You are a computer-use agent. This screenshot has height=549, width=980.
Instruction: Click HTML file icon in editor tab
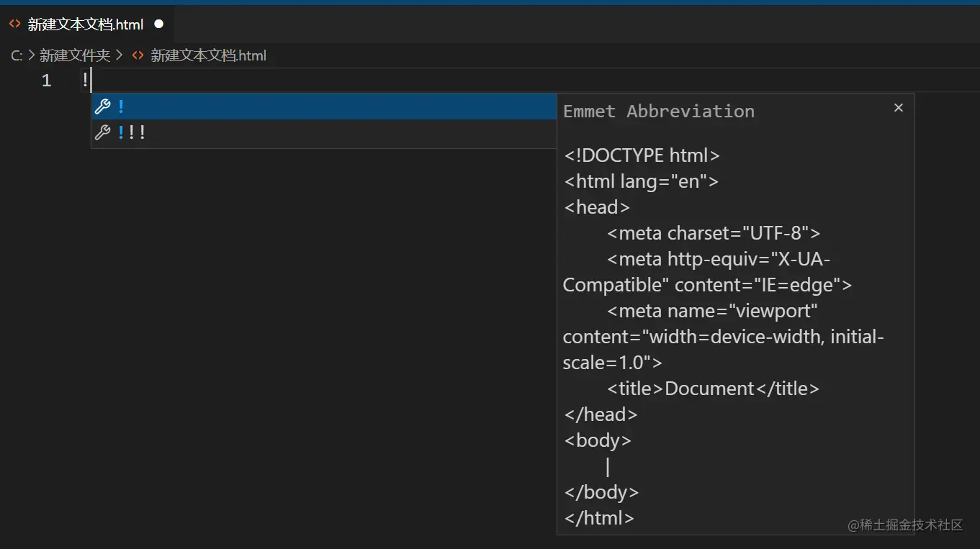pos(14,24)
